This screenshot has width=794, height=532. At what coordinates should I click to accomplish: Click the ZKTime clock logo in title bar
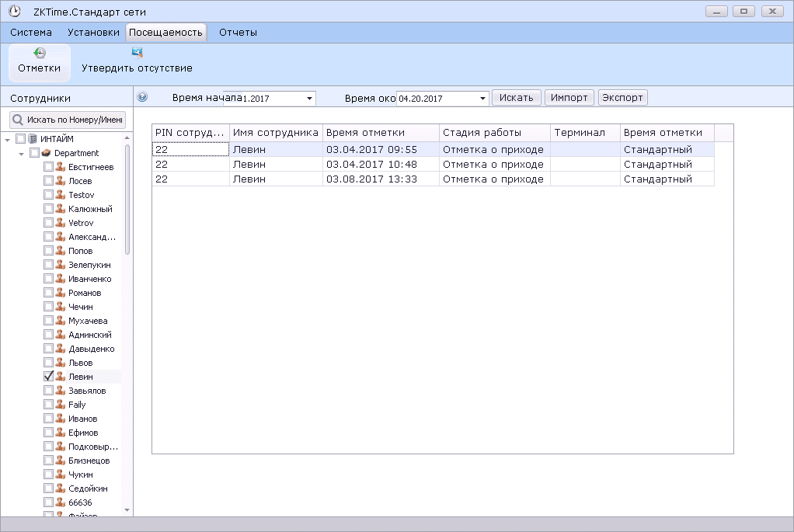[14, 12]
